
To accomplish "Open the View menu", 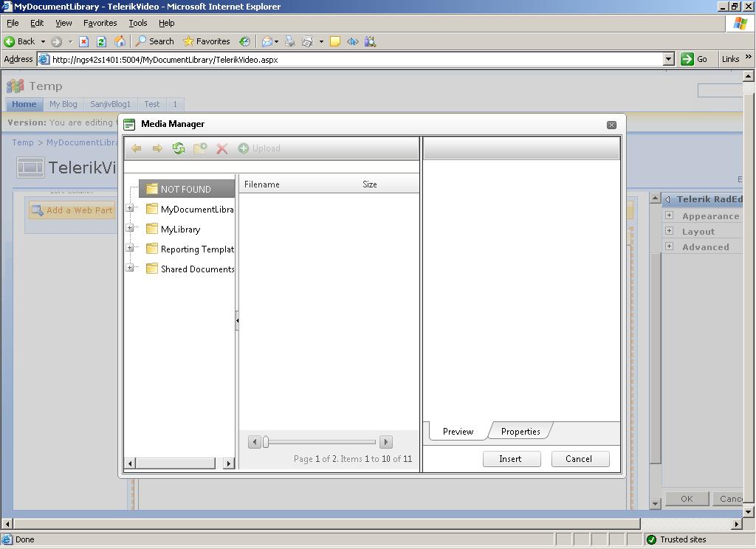I will click(x=63, y=23).
